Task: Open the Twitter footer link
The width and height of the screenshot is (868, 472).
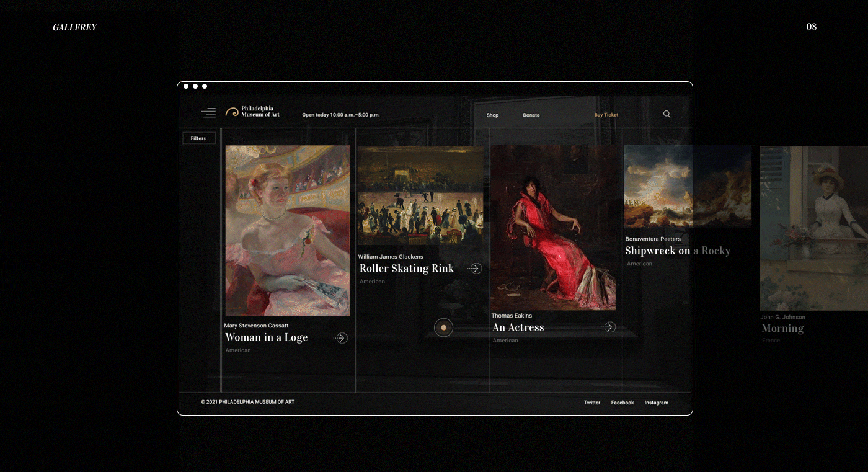Action: tap(592, 403)
